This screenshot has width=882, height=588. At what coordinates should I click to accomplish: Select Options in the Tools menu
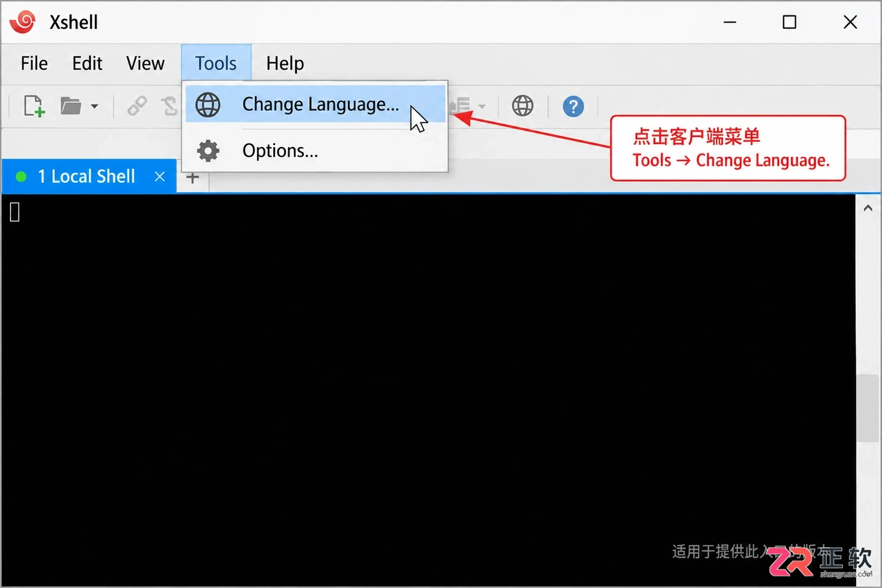tap(315, 151)
